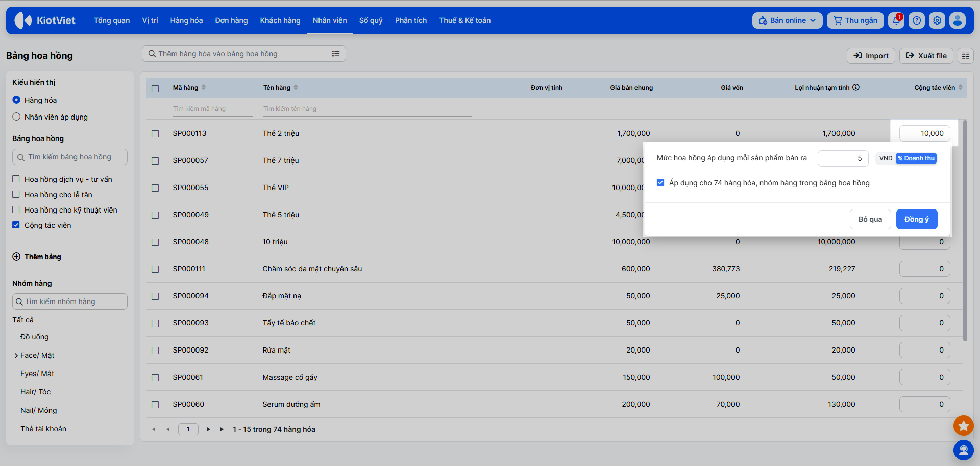Check the SP000111 row checkbox
The height and width of the screenshot is (466, 980).
(155, 269)
